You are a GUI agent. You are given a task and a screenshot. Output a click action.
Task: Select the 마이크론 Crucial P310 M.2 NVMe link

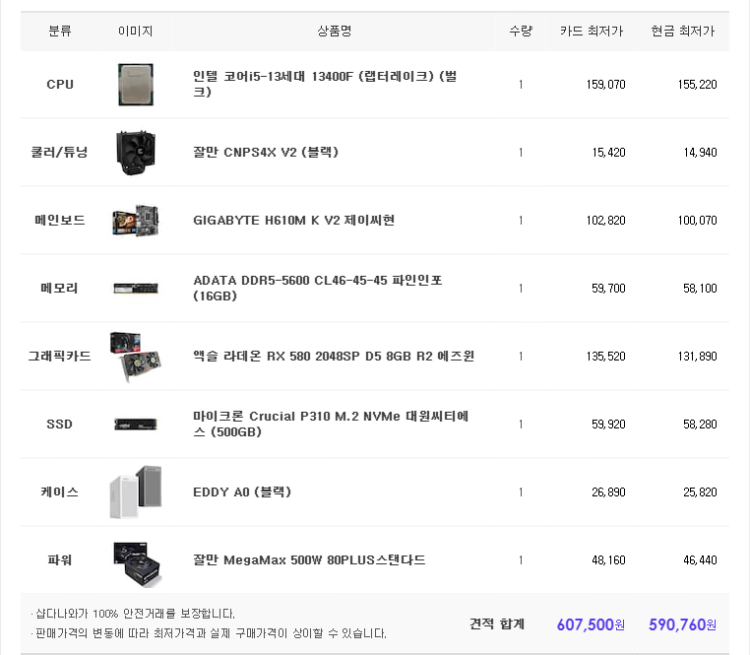point(331,424)
